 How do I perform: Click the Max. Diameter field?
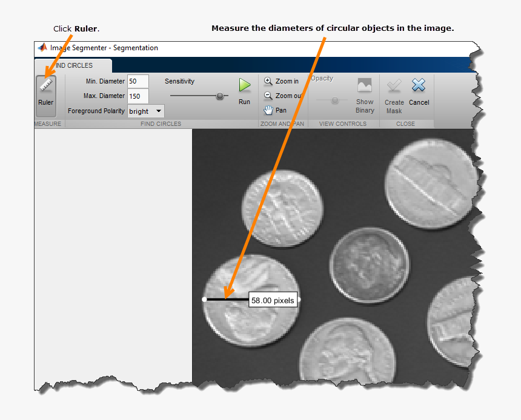[x=138, y=96]
